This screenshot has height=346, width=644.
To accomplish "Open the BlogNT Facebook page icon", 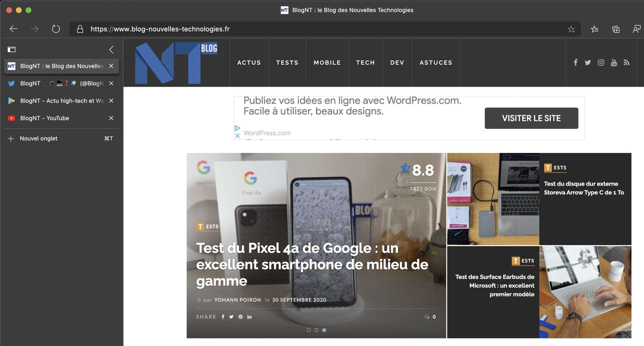I will [x=575, y=62].
